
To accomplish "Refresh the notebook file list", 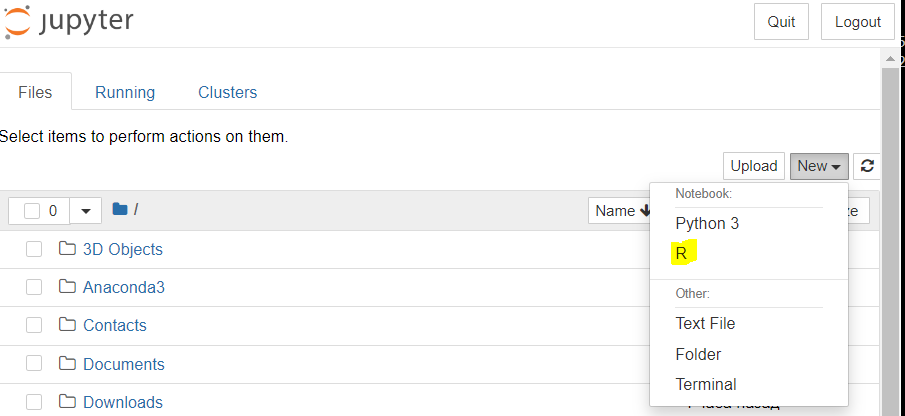I will (866, 166).
